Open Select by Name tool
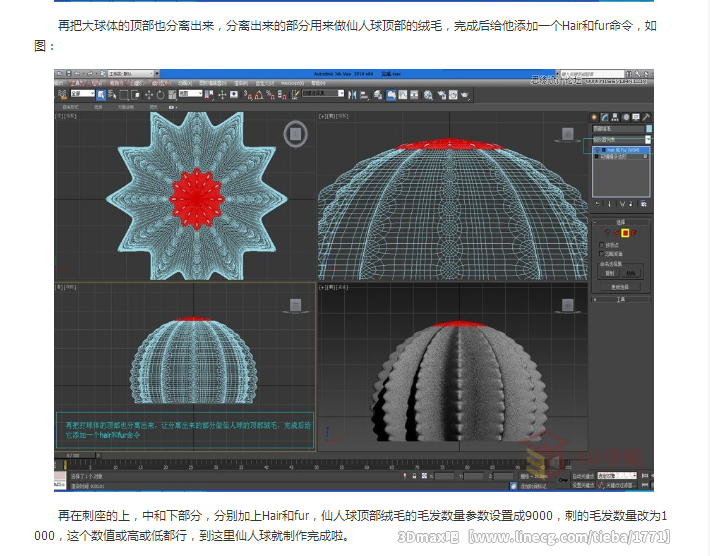Screen dimensions: 710x556 (112, 95)
